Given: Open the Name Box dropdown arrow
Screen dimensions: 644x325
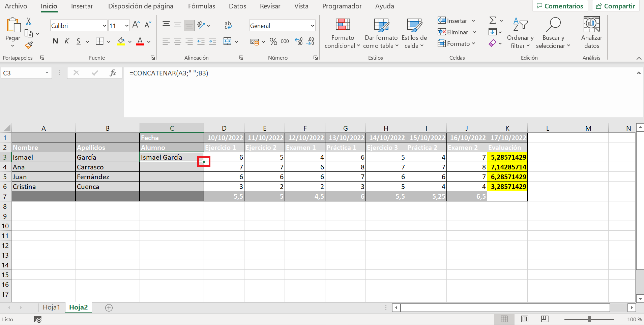Looking at the screenshot, I should coord(47,73).
